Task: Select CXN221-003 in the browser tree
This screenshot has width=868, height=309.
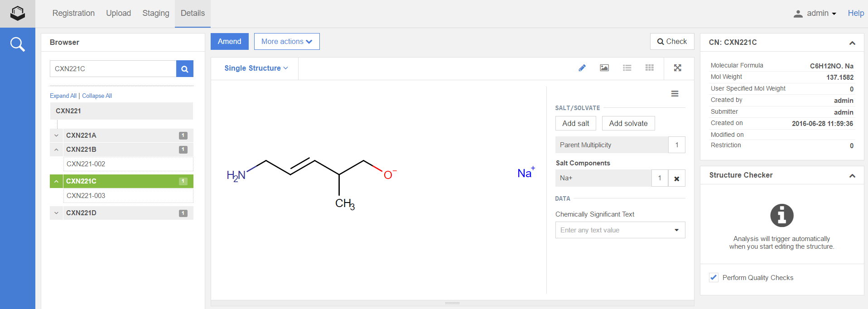Action: (x=86, y=196)
